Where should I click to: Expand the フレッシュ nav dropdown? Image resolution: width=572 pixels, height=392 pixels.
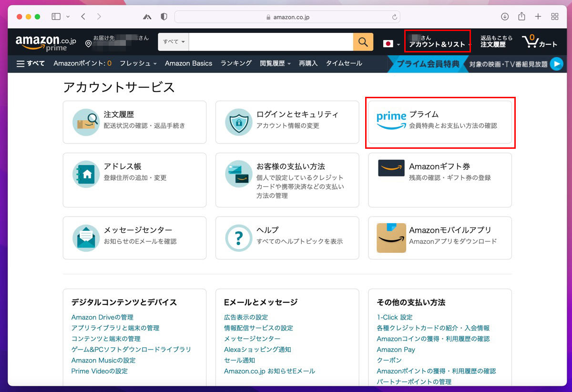pyautogui.click(x=138, y=63)
